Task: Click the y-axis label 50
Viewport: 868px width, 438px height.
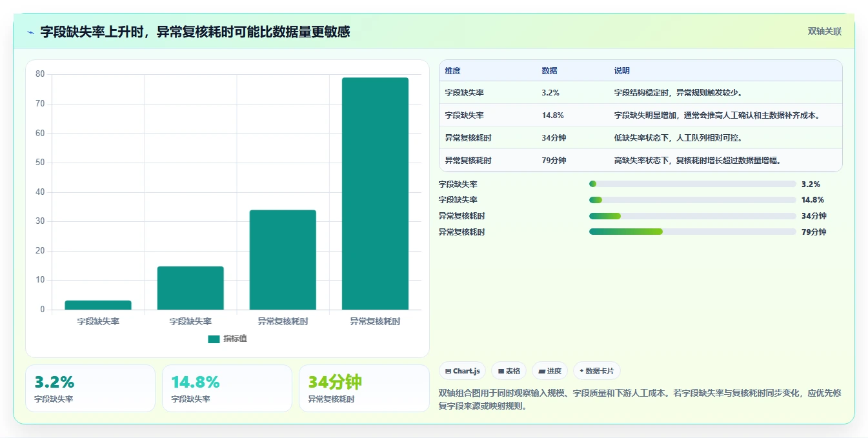Action: (x=40, y=163)
